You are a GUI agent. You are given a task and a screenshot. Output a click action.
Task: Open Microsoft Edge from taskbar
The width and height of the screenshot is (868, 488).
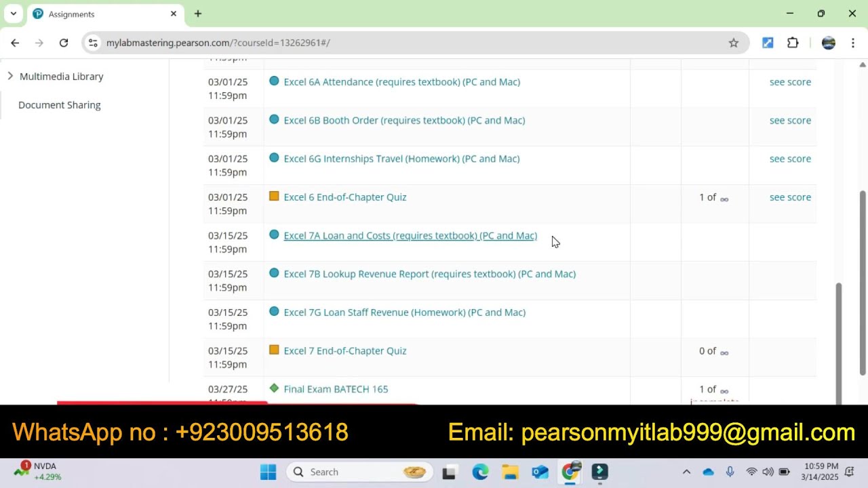click(480, 472)
